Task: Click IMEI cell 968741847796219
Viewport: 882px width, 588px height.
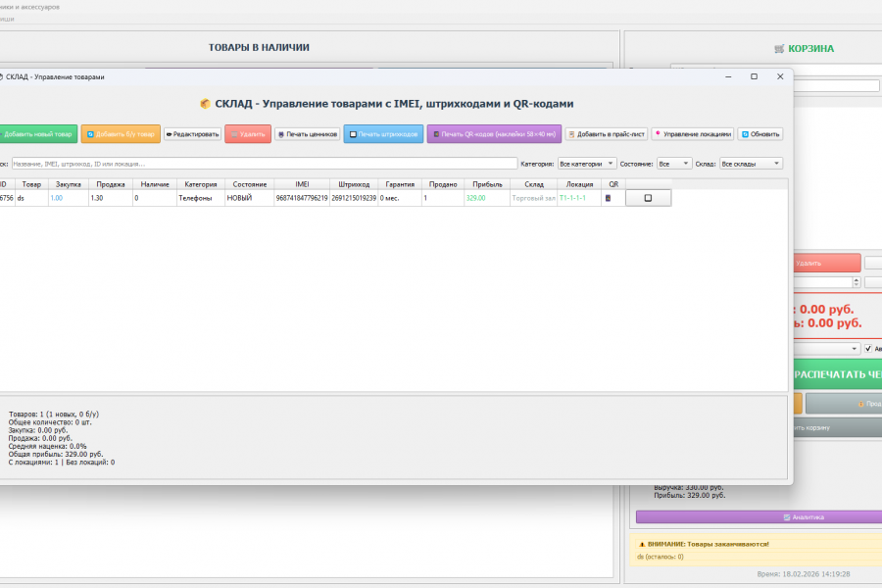Action: 302,198
